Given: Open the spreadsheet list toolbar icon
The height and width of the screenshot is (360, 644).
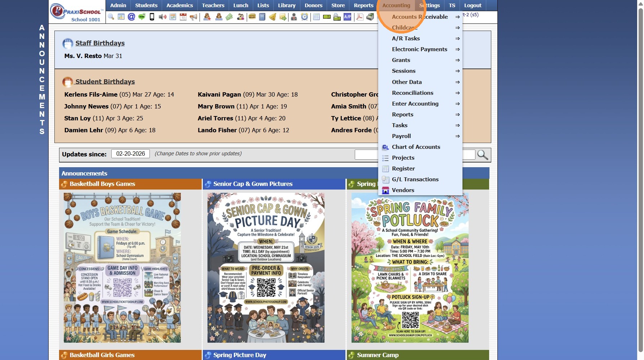Looking at the screenshot, I should pos(317,17).
